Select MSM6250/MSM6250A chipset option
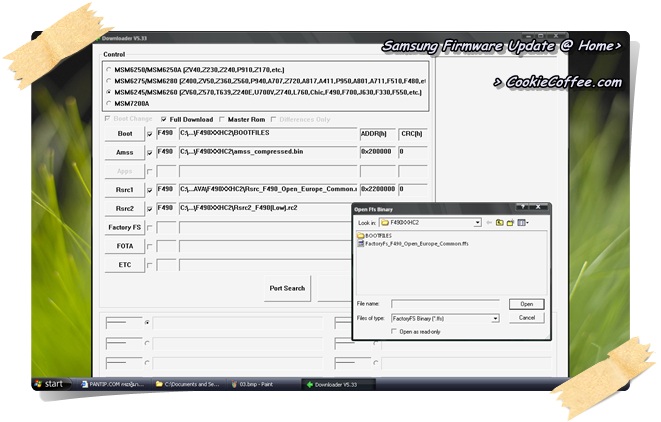Image resolution: width=661 pixels, height=422 pixels. tap(109, 70)
